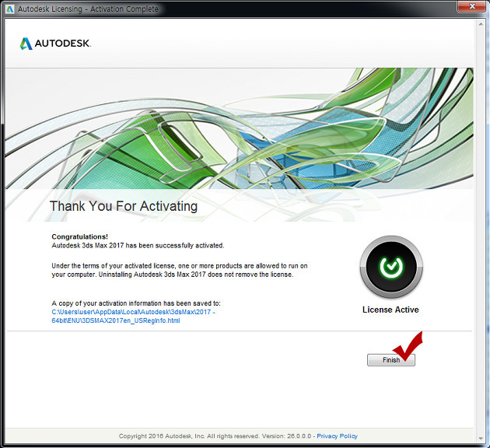
Task: Click the scrollbar up arrow
Action: click(x=481, y=24)
